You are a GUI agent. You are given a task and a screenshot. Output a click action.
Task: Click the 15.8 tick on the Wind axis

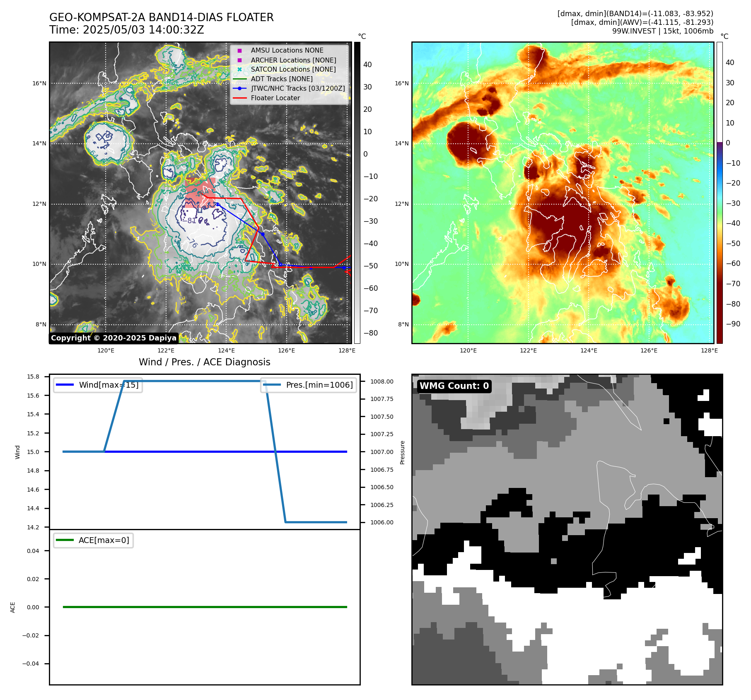33,377
